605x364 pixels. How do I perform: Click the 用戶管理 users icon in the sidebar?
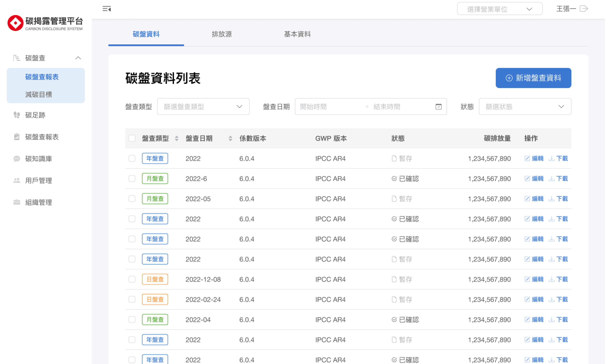click(17, 181)
